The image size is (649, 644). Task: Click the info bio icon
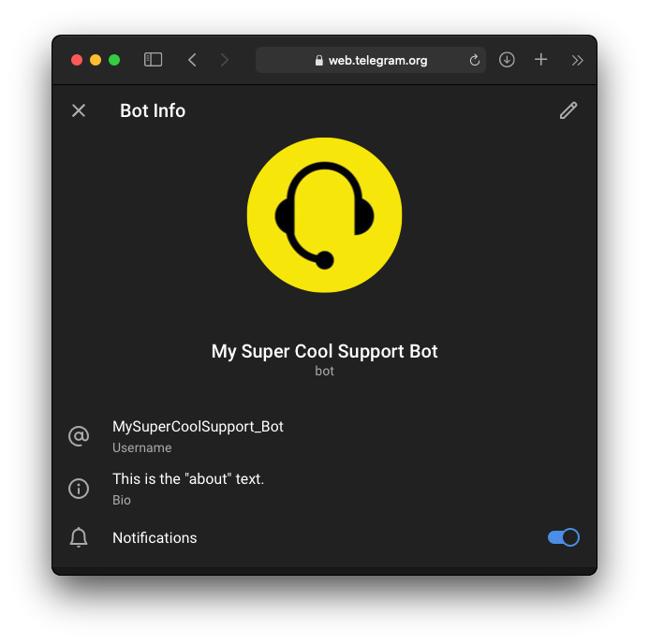pos(79,489)
